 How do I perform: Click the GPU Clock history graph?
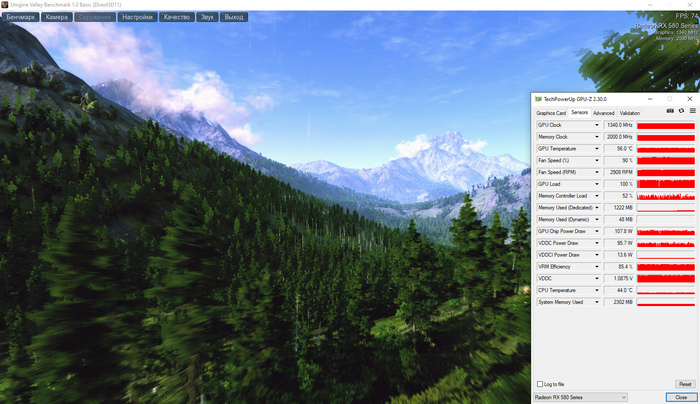(x=666, y=125)
